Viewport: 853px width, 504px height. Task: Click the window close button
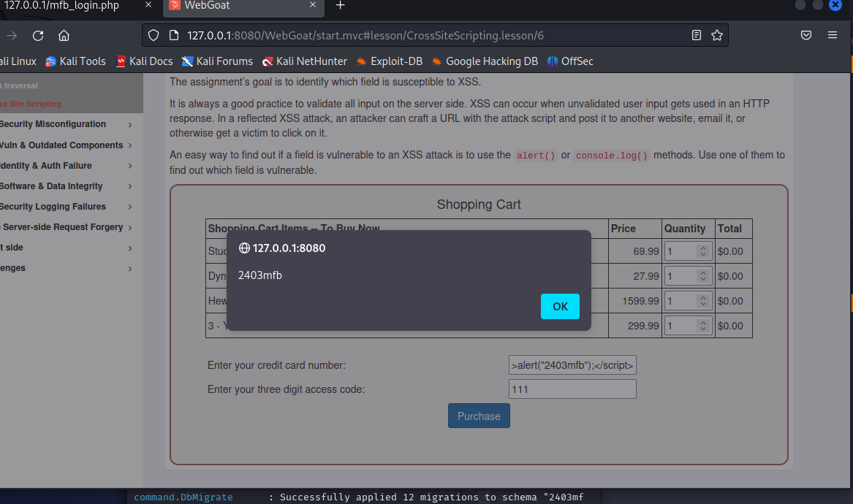click(x=835, y=5)
